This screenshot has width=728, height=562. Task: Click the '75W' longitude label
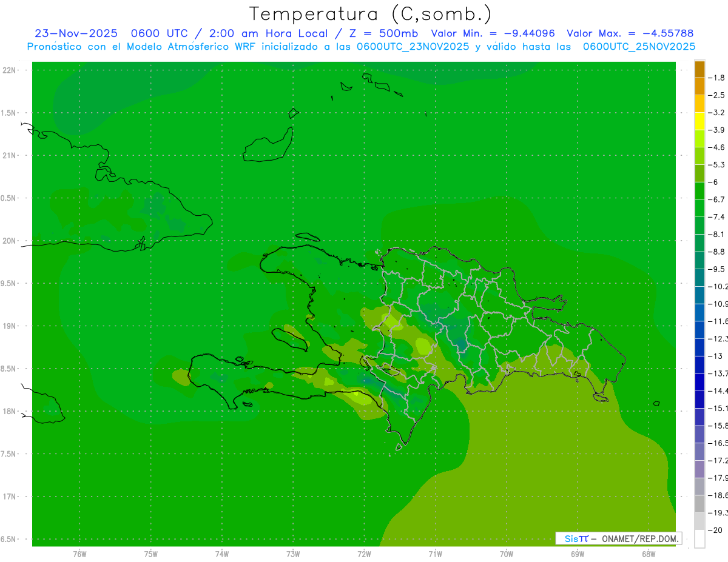pos(151,554)
